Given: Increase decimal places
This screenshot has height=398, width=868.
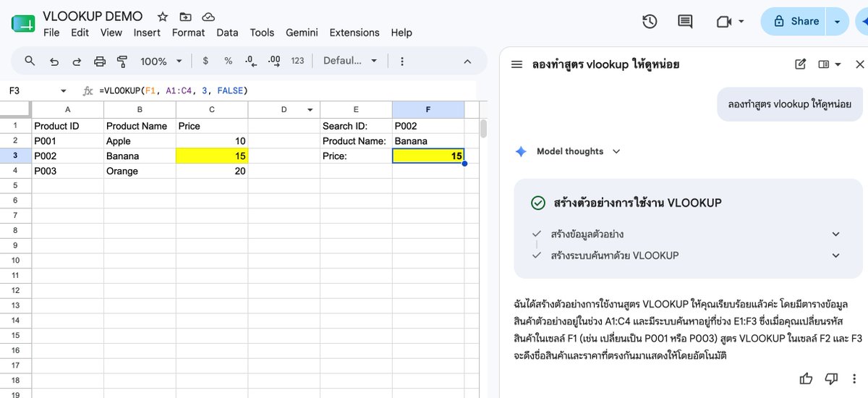Looking at the screenshot, I should 274,61.
